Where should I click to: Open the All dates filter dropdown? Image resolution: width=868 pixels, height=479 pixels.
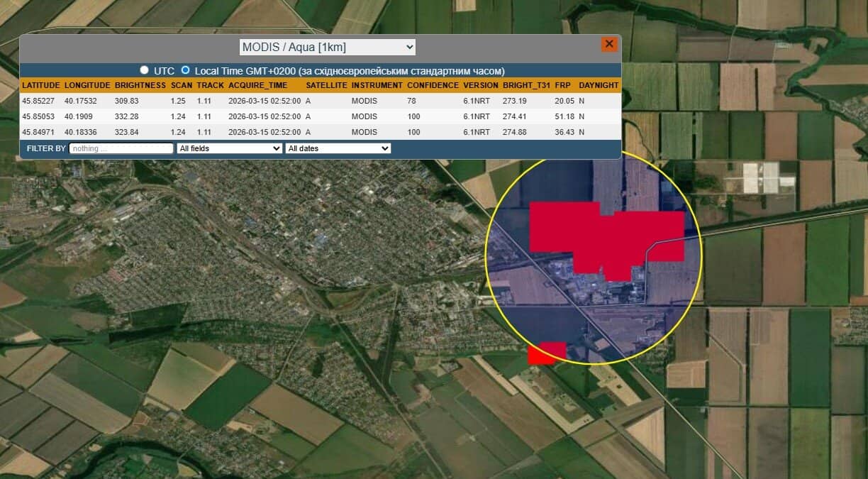tap(338, 148)
